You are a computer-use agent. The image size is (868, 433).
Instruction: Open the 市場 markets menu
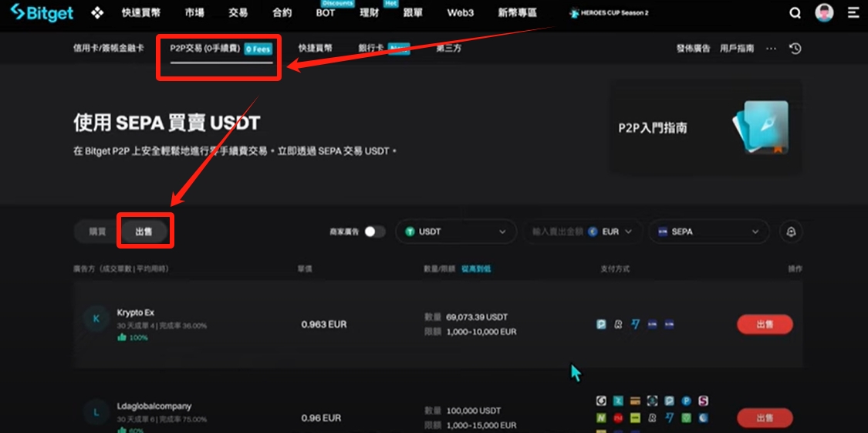click(x=194, y=12)
